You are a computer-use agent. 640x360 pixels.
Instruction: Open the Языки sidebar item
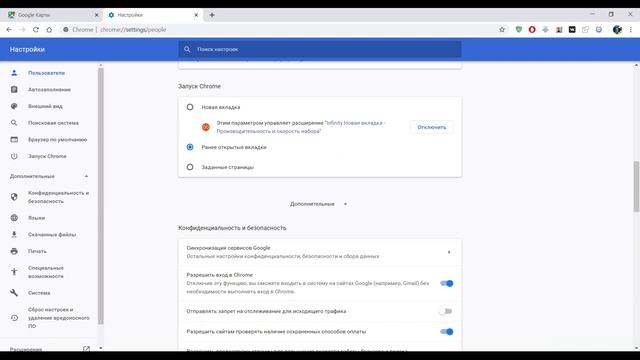tap(36, 218)
